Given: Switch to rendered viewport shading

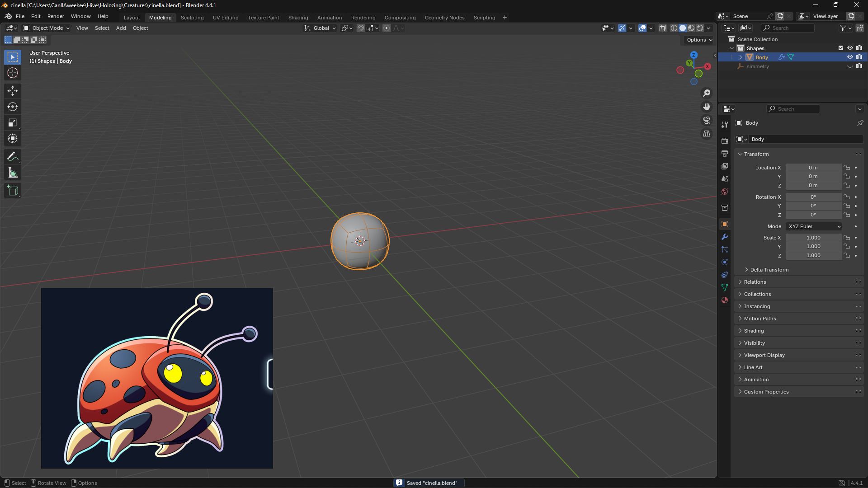Looking at the screenshot, I should tap(700, 28).
